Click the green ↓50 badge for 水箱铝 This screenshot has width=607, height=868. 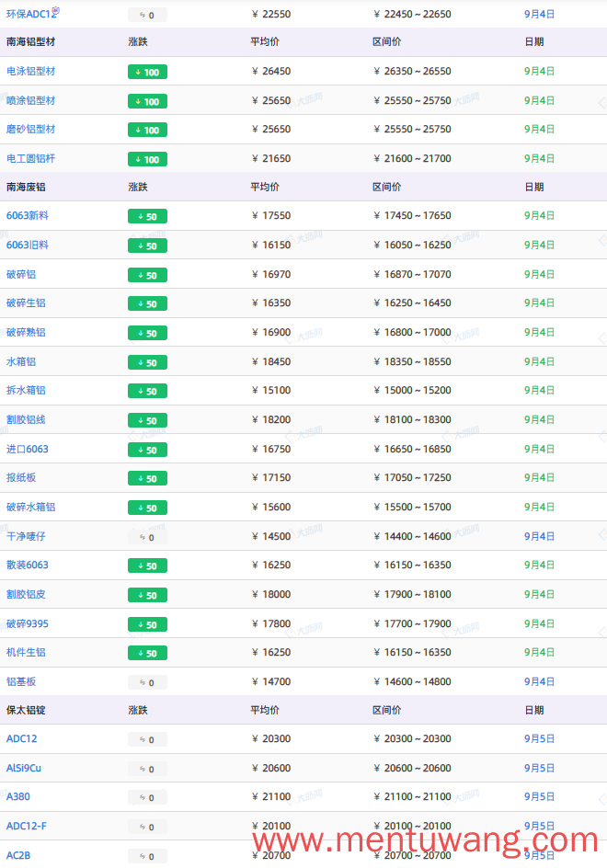[147, 362]
